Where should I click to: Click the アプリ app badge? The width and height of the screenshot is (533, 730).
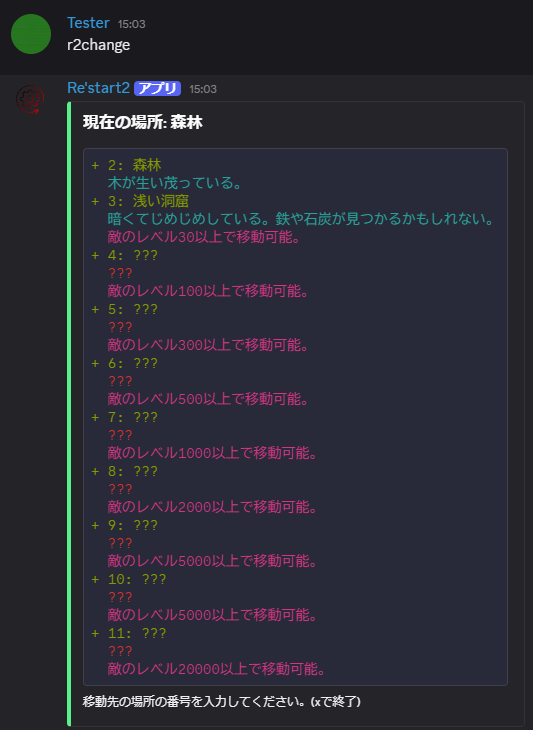point(157,88)
